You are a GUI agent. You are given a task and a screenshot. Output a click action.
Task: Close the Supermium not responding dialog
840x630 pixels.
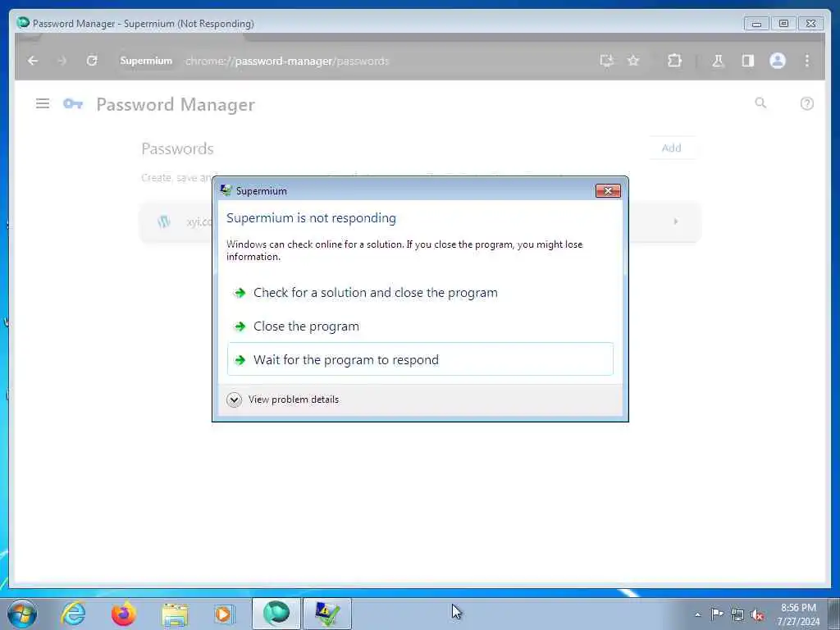coord(608,190)
